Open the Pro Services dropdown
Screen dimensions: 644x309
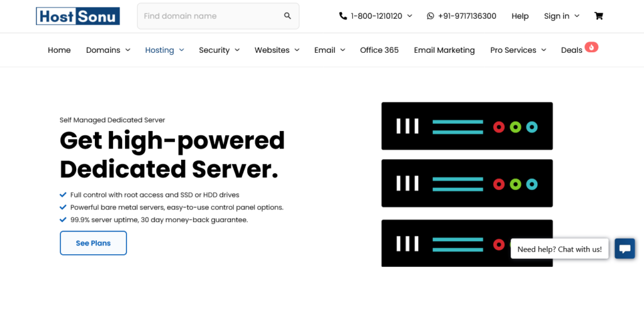click(x=518, y=50)
